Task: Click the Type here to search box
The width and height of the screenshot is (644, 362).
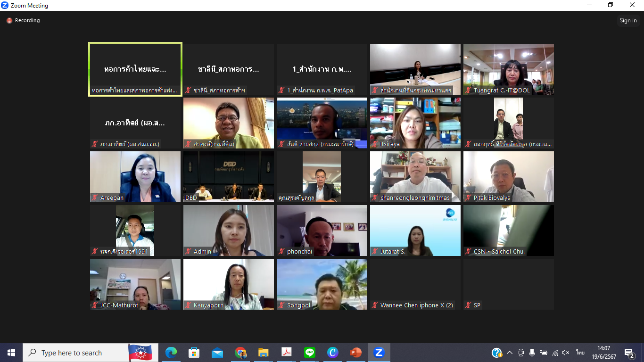Action: point(75,353)
